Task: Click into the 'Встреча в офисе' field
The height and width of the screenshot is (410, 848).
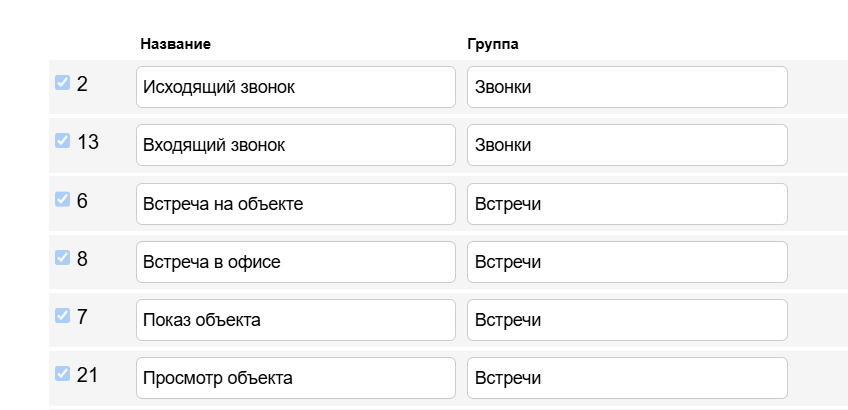Action: (295, 262)
